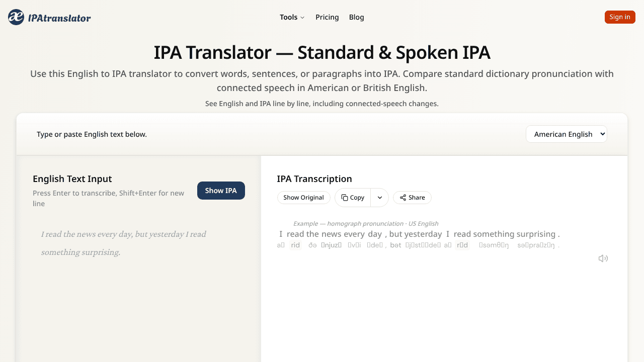Click the word 'something' in the transcription
The width and height of the screenshot is (644, 362).
tap(494, 234)
